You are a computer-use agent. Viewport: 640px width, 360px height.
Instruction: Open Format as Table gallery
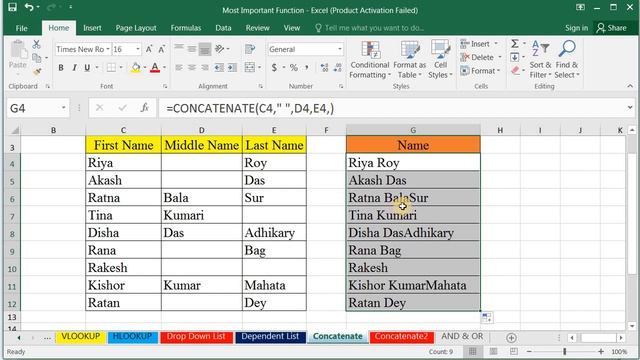(x=409, y=60)
